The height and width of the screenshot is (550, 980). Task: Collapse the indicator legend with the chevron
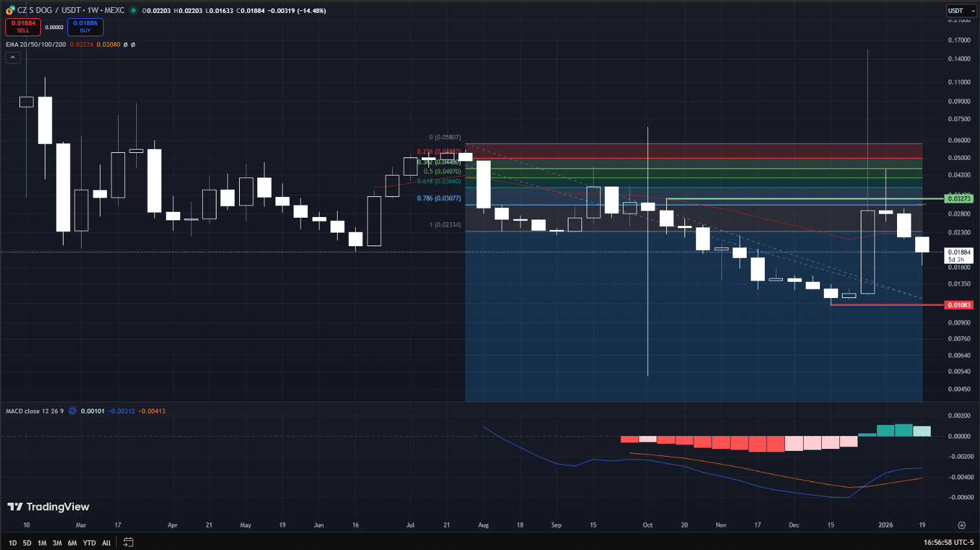(x=12, y=58)
